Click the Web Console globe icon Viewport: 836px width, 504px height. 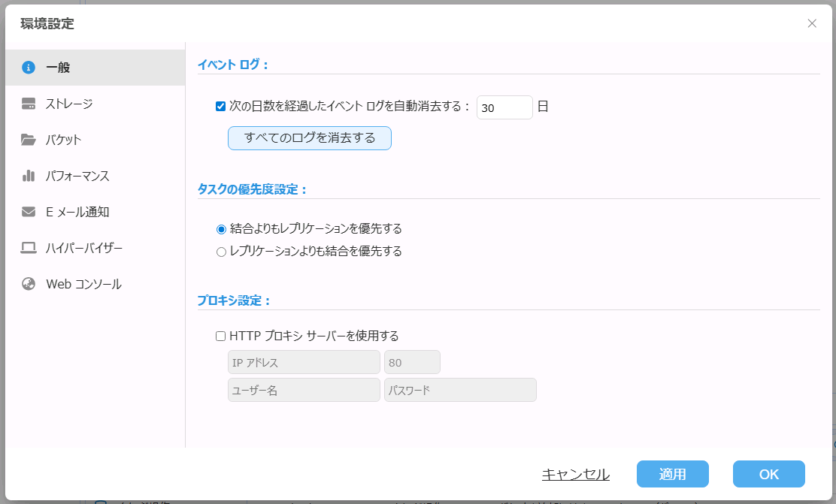pyautogui.click(x=29, y=284)
